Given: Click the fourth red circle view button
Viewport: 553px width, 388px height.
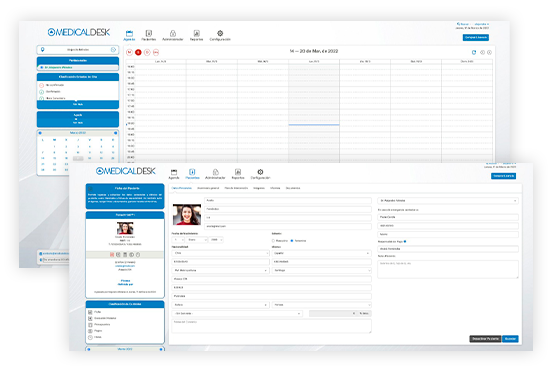Looking at the screenshot, I should coord(156,52).
